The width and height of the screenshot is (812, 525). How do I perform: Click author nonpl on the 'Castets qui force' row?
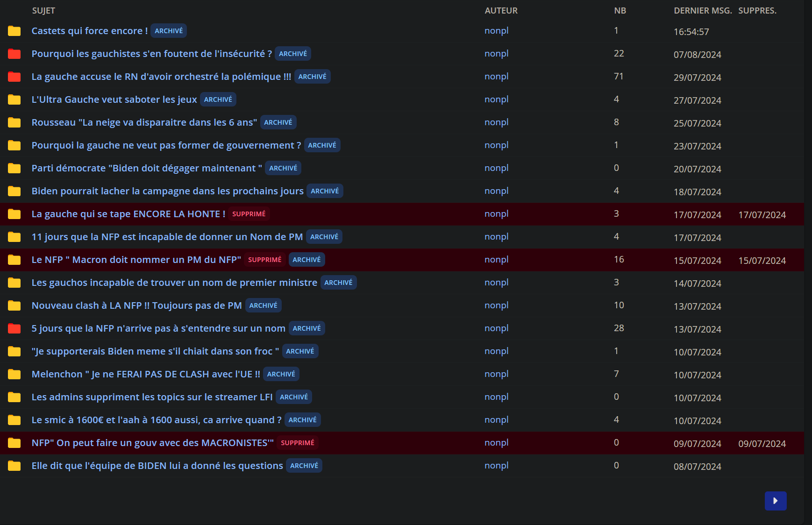tap(496, 31)
